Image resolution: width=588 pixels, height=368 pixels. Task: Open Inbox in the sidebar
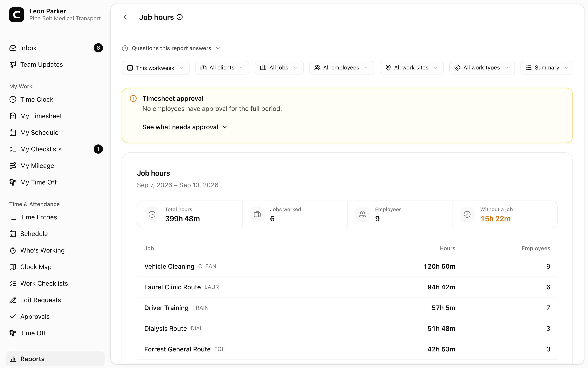tap(55, 48)
